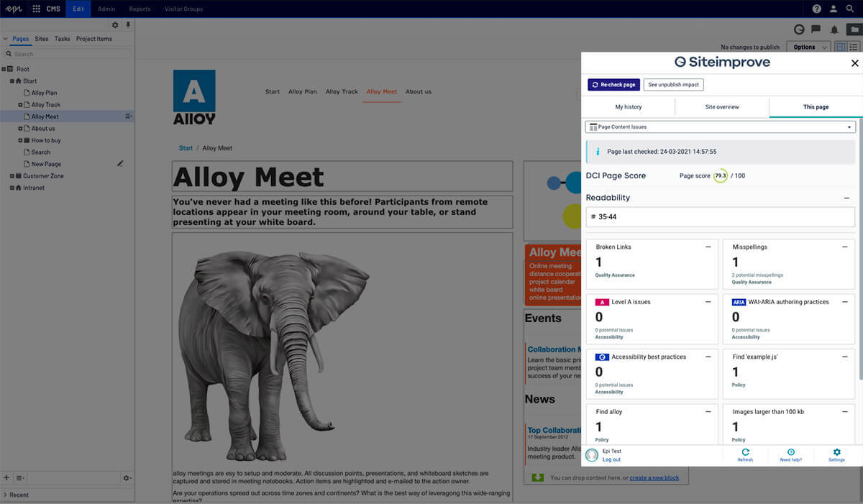Switch to the Tasks tab
The width and height of the screenshot is (863, 504).
(63, 39)
